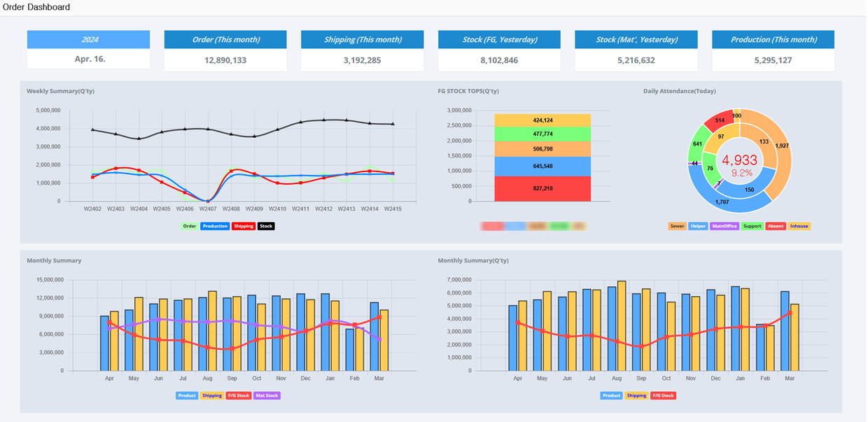The width and height of the screenshot is (868, 422).
Task: Toggle the Mat Stock legend item
Action: pyautogui.click(x=267, y=395)
